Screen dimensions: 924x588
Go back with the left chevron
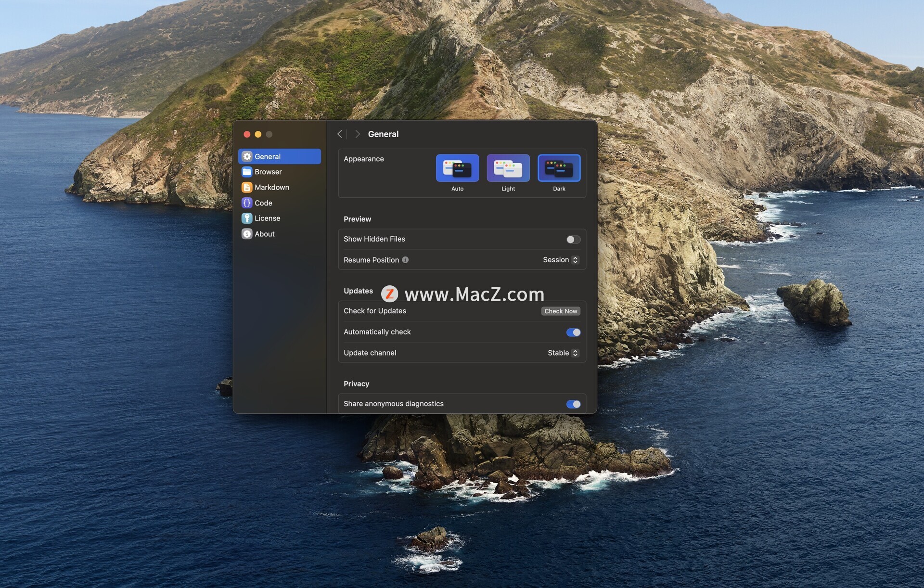click(x=340, y=134)
